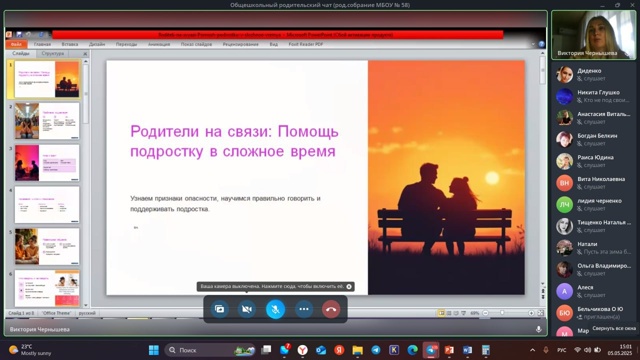Open the Вид ribbon tab
The height and width of the screenshot is (360, 640).
coord(273,44)
